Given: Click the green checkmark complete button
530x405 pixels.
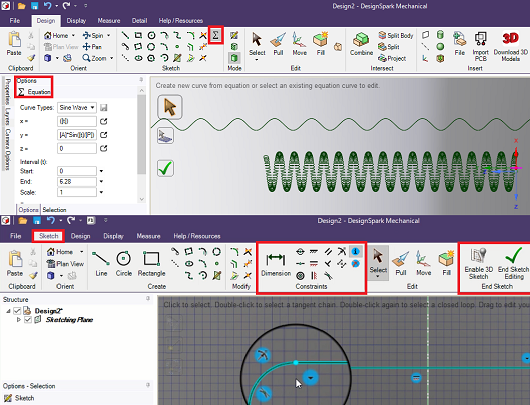Looking at the screenshot, I should [x=165, y=168].
